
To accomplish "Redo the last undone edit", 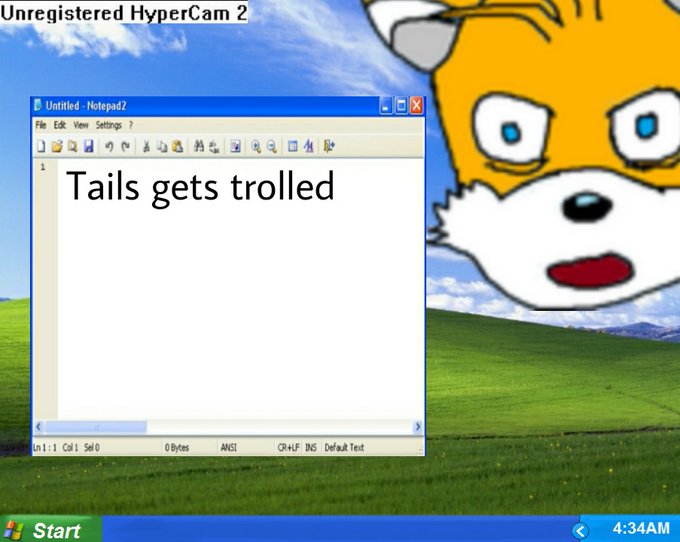I will pyautogui.click(x=125, y=147).
